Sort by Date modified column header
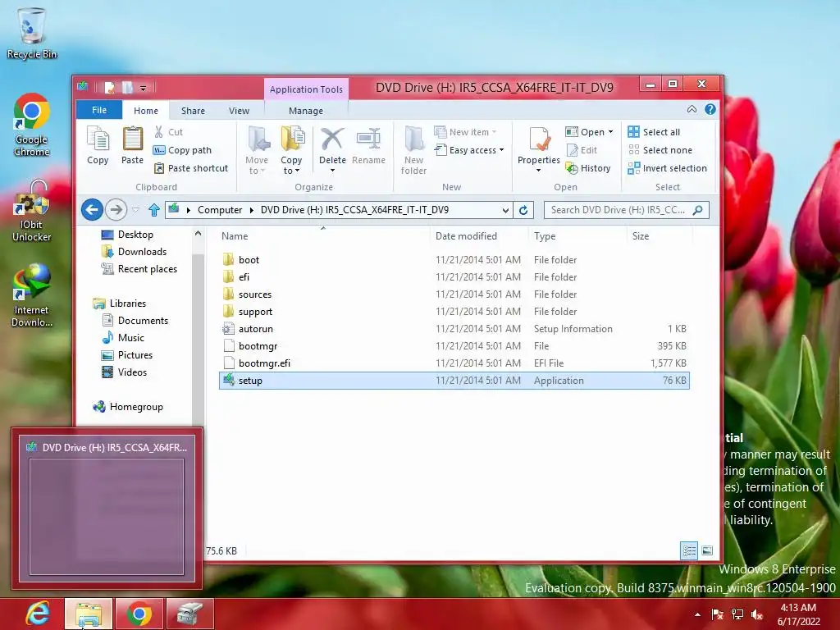 click(x=478, y=235)
